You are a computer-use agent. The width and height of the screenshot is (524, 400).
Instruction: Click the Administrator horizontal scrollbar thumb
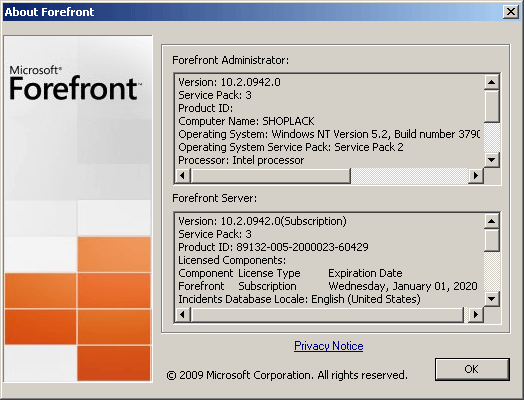(x=270, y=175)
